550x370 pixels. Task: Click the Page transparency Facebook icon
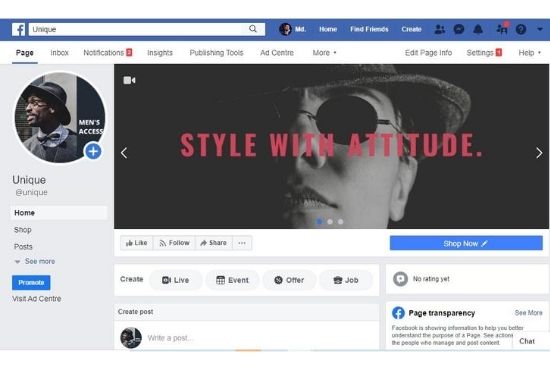(398, 312)
